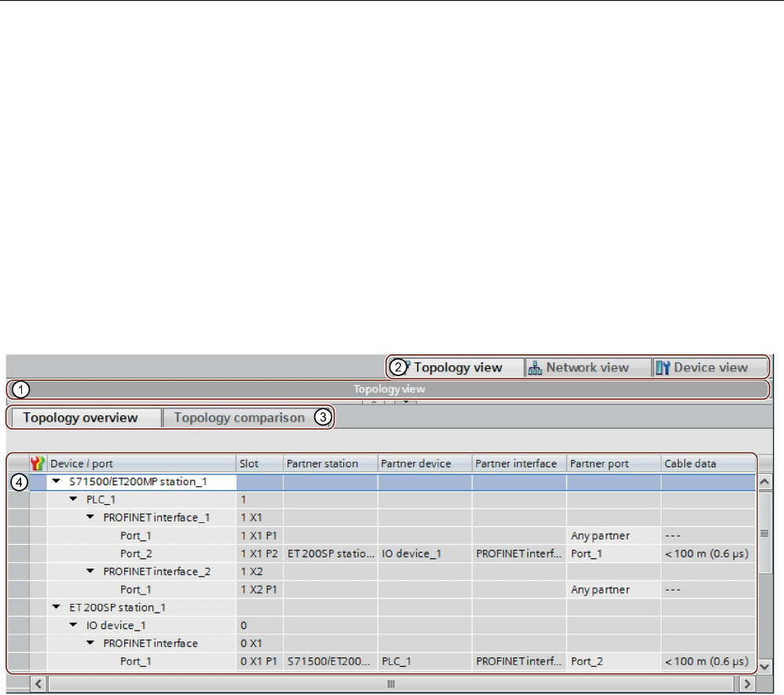Click the horizontal scrollbar right arrow
The width and height of the screenshot is (784, 695).
pyautogui.click(x=747, y=683)
